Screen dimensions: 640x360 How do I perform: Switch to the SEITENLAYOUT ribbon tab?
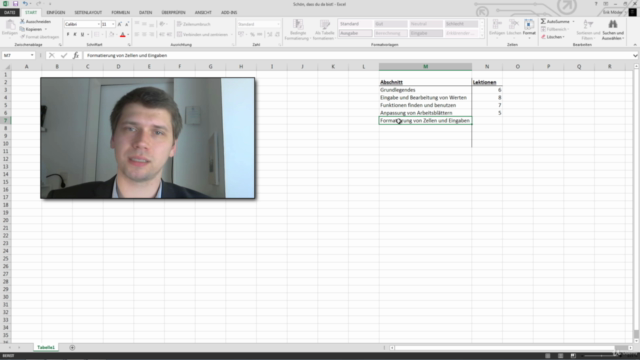(88, 13)
